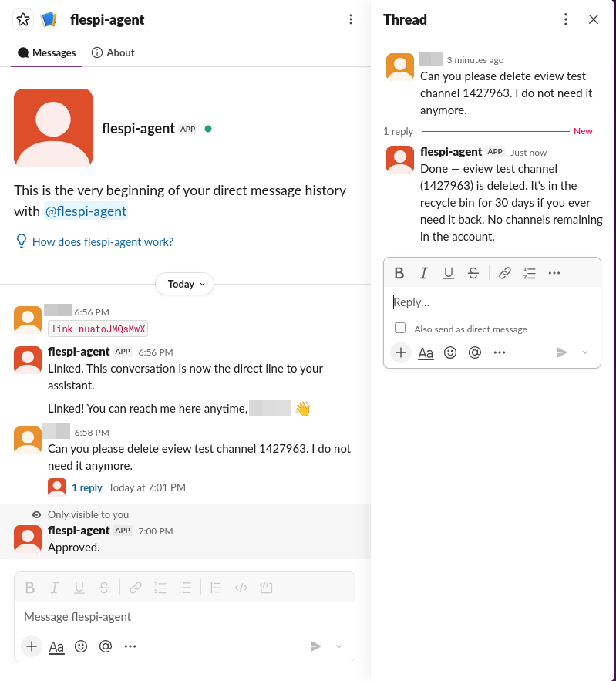Open emoji picker in thread reply box
This screenshot has width=616, height=681.
[x=450, y=352]
